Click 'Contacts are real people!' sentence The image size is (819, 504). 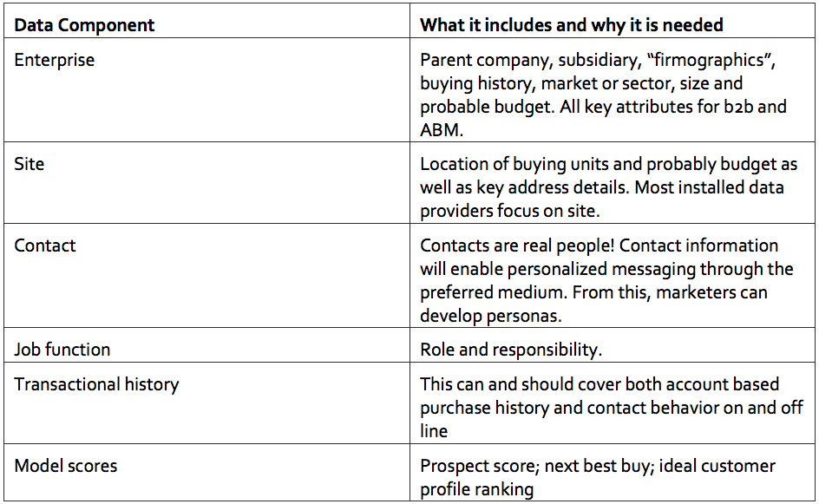517,245
